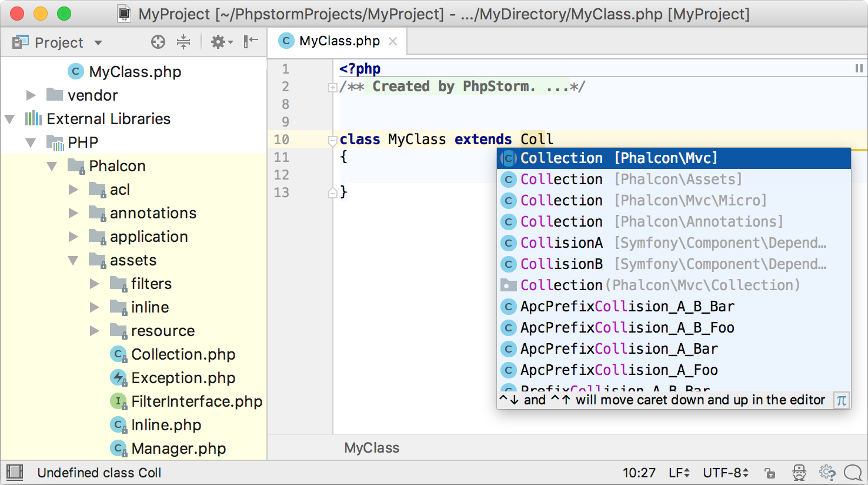Hide the Project tool window
The height and width of the screenshot is (485, 868).
coord(251,41)
